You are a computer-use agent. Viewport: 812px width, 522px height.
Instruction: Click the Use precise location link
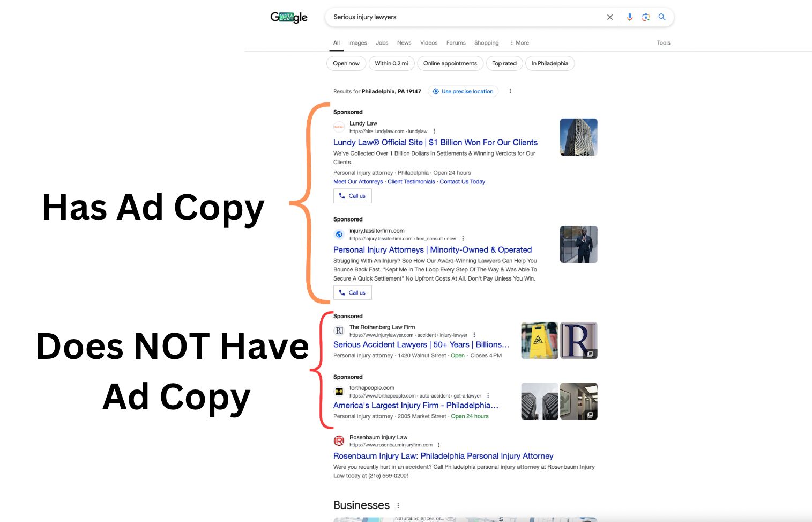point(463,91)
